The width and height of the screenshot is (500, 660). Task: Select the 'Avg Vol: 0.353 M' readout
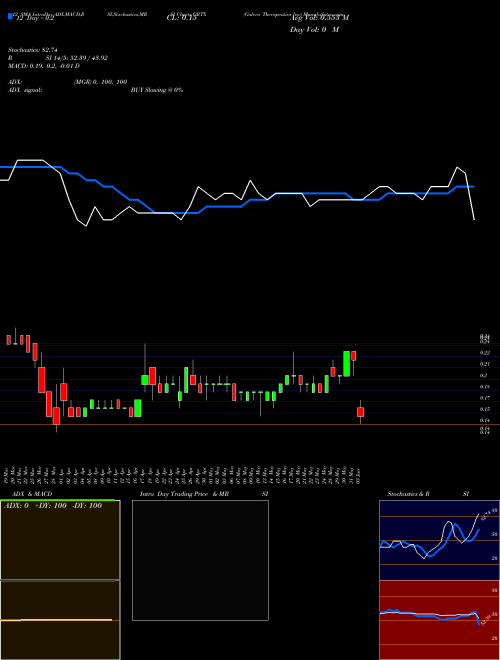(x=319, y=18)
